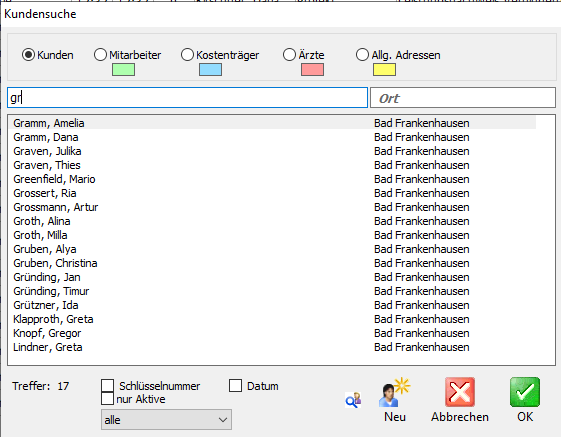Click the name search field containing 'gr'
Screen dimensions: 561x437
coord(187,97)
